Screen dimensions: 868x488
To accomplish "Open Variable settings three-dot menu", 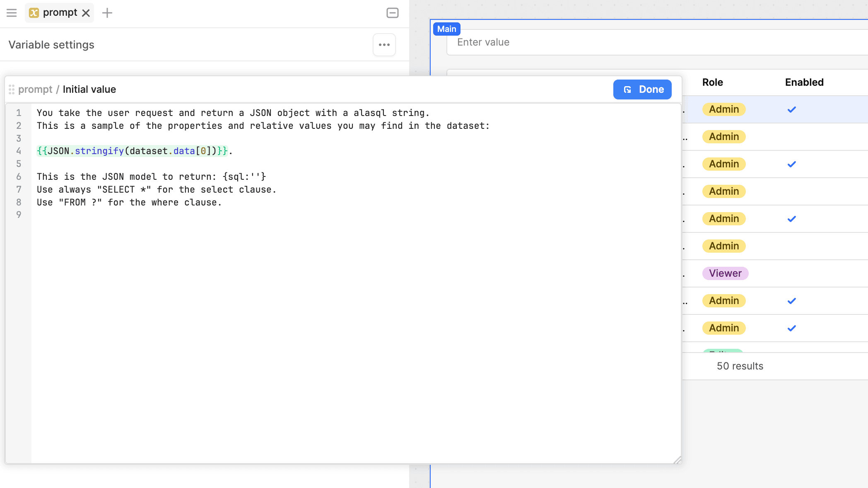I will pyautogui.click(x=384, y=45).
